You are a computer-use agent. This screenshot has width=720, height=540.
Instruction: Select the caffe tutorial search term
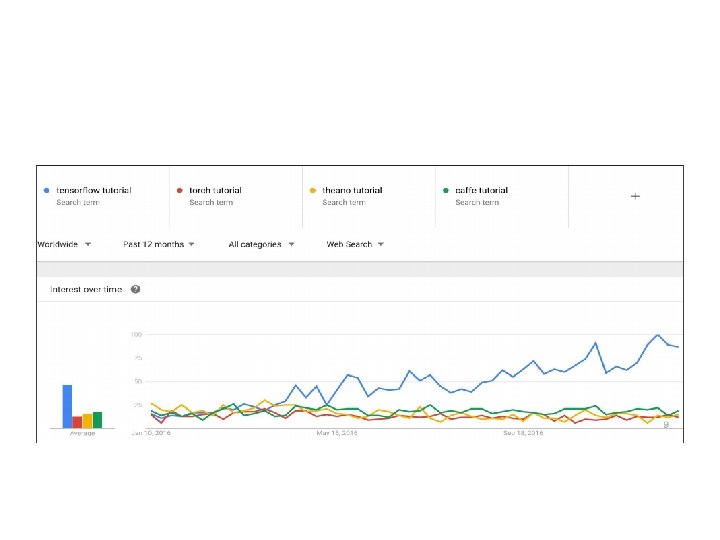[x=482, y=190]
